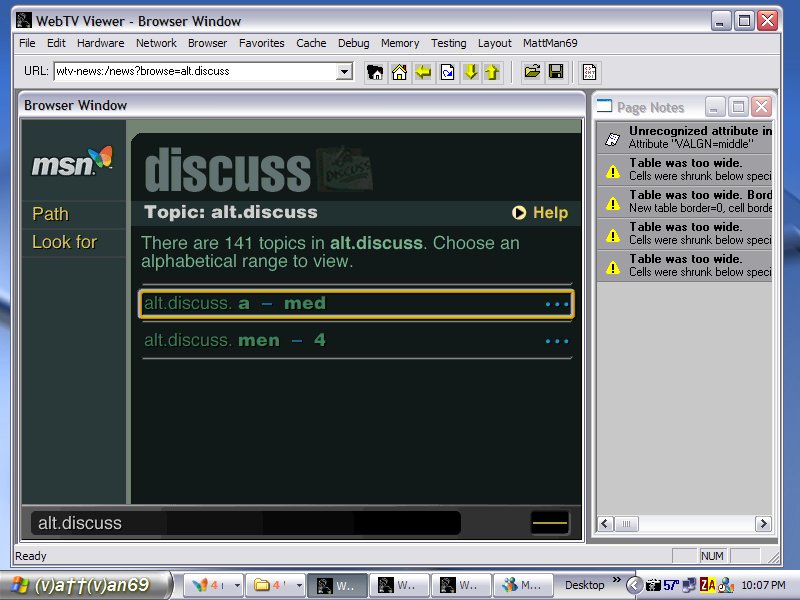This screenshot has height=600, width=800.
Task: Click the black-roofed house toolbar icon
Action: pos(375,72)
